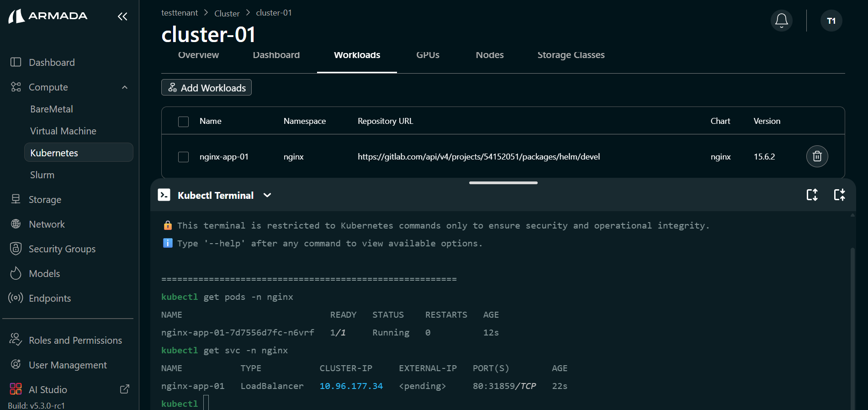Open the Kubectl Terminal dropdown arrow
868x410 pixels.
point(267,195)
